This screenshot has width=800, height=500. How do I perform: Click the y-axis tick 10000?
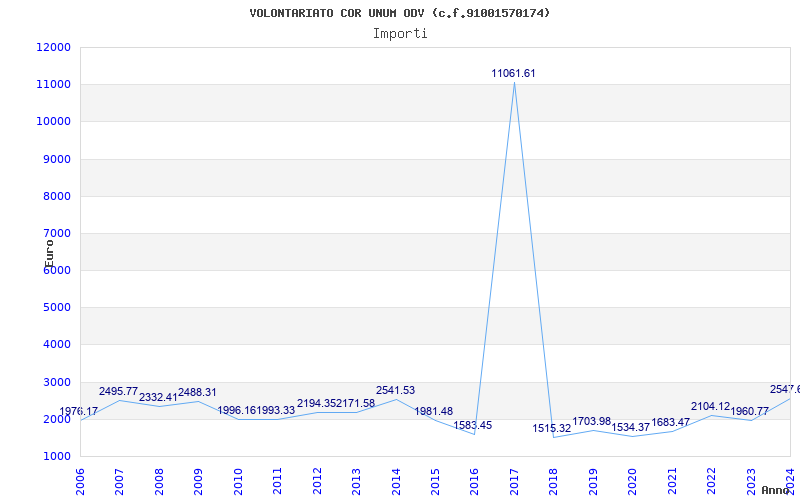pyautogui.click(x=54, y=122)
